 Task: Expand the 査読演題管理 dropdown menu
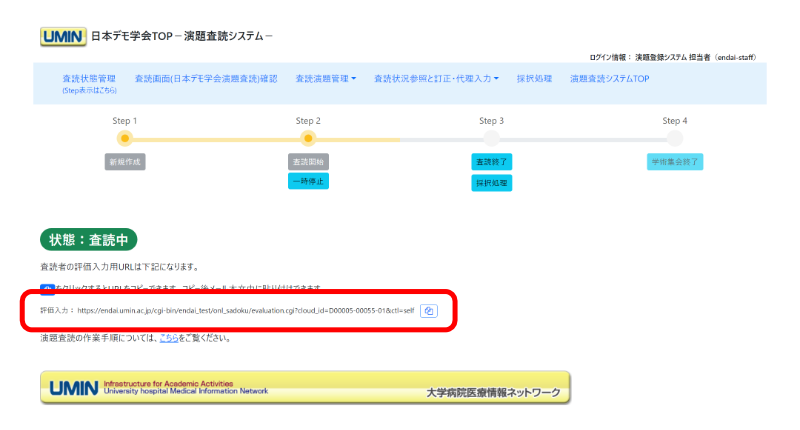(x=326, y=78)
